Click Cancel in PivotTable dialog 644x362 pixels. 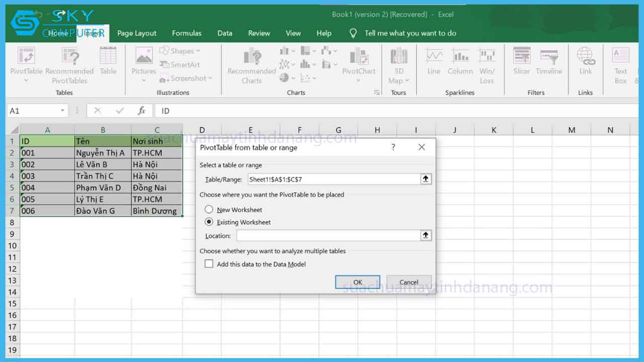pos(409,282)
